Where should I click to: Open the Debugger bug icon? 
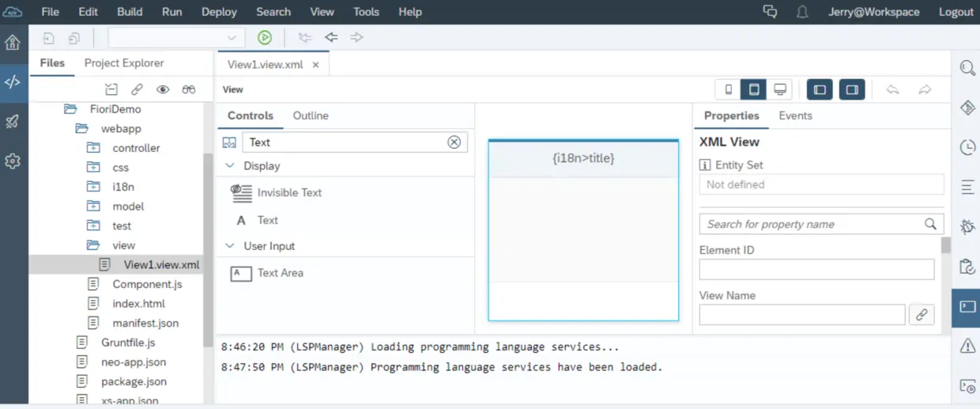[967, 226]
